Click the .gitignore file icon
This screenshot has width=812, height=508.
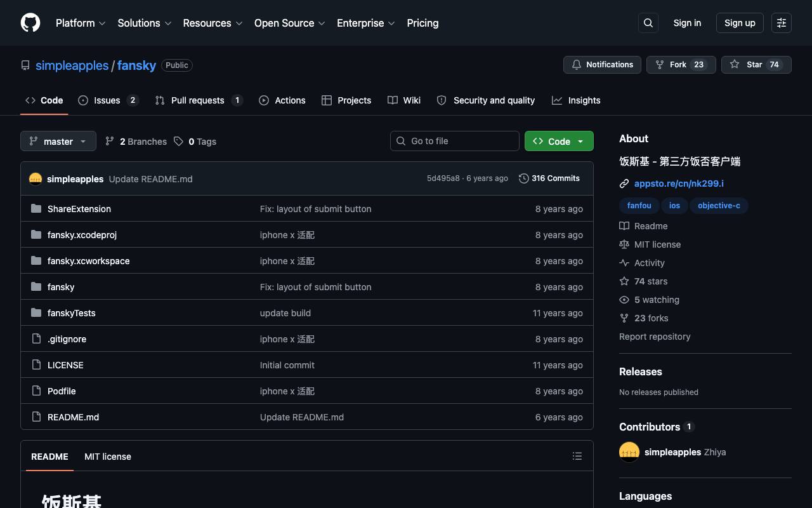[x=36, y=339]
